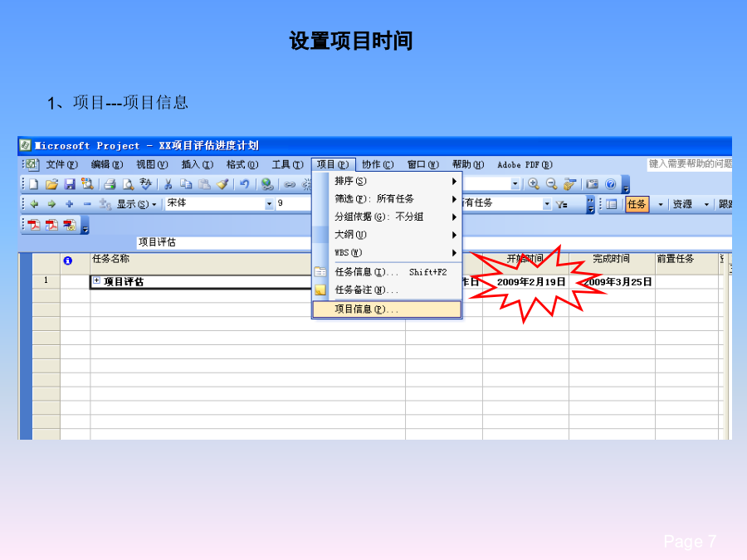
Task: Copy using the double-page icon
Action: click(x=186, y=184)
